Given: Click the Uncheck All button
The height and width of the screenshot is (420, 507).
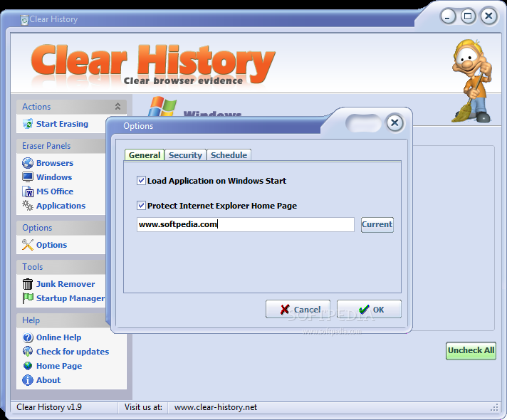Looking at the screenshot, I should click(x=471, y=351).
